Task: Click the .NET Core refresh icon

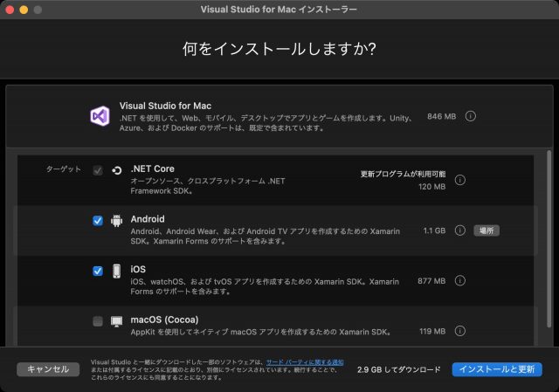Action: [117, 170]
